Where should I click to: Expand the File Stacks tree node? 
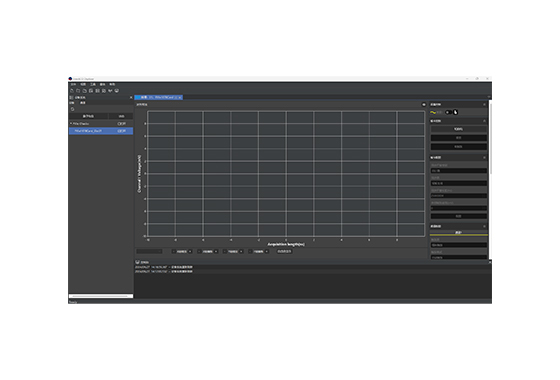pyautogui.click(x=71, y=124)
